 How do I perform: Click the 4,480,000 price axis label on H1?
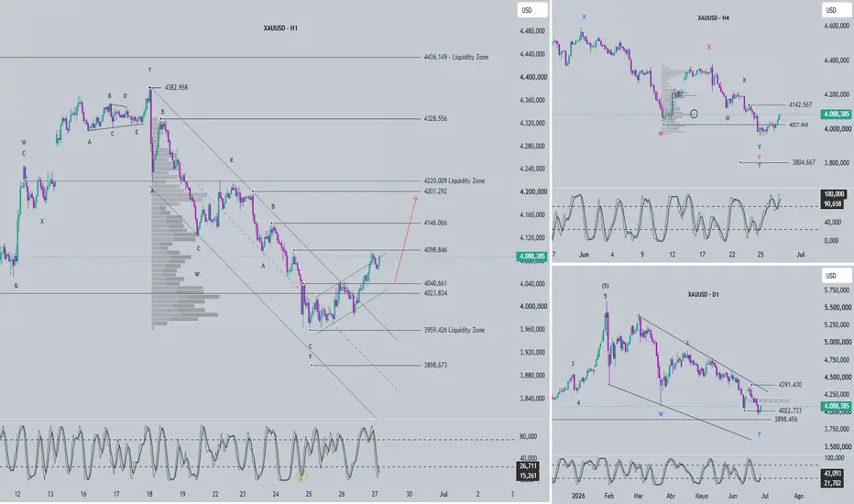532,31
